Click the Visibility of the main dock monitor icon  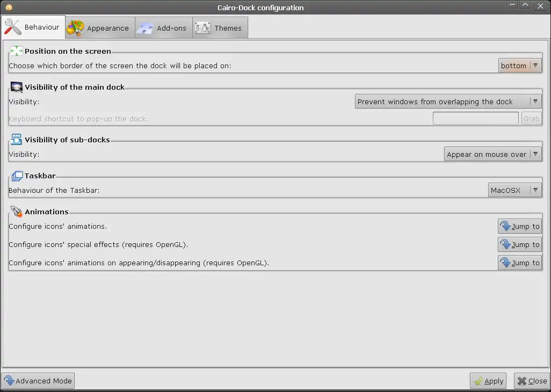17,87
